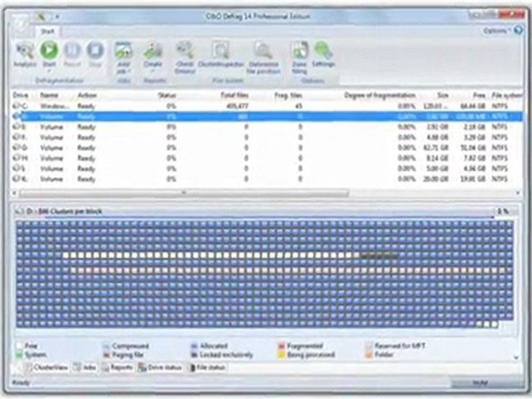Click the Pause defragmentation icon
Viewport: 532px width, 399px height.
point(72,50)
